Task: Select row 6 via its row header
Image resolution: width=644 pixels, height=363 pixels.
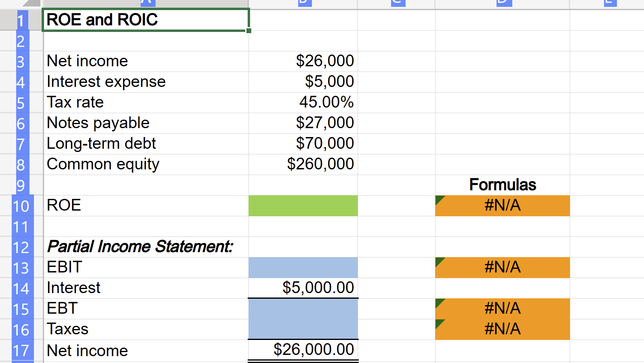Action: coord(21,123)
